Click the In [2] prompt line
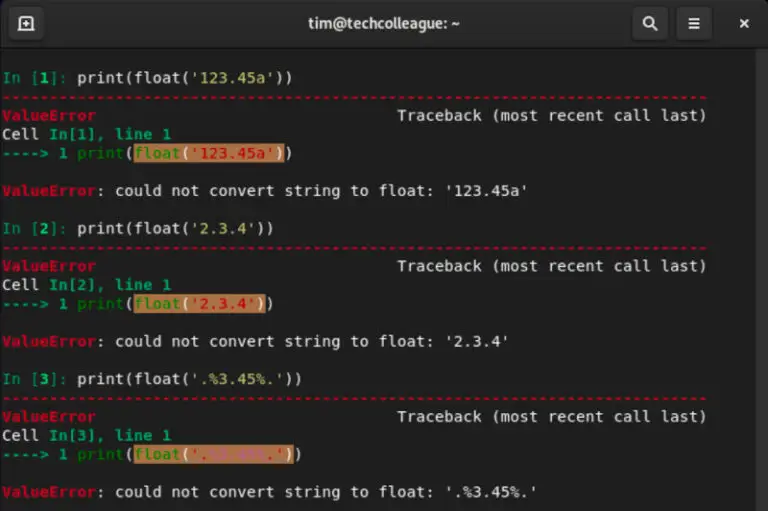The image size is (768, 511). tap(138, 228)
